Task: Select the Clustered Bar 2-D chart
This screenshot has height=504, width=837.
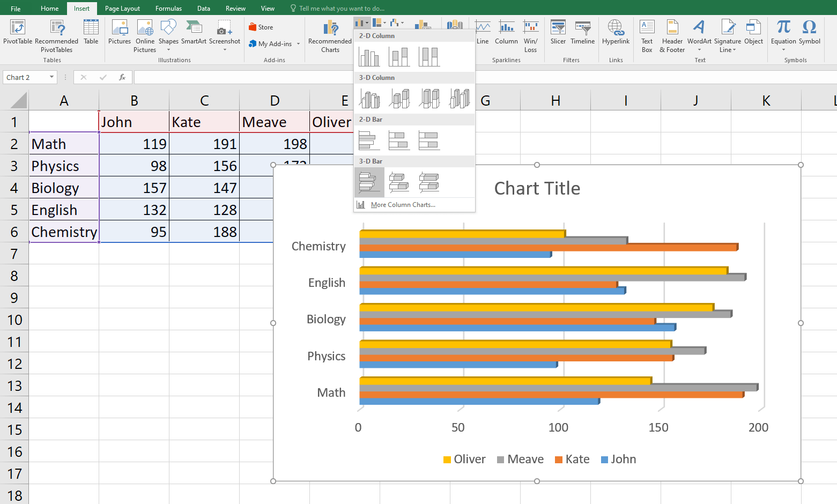Action: tap(369, 139)
